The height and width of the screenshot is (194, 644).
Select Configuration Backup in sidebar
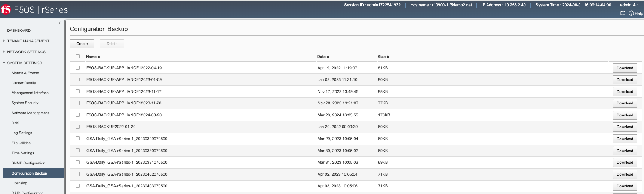(x=33, y=173)
